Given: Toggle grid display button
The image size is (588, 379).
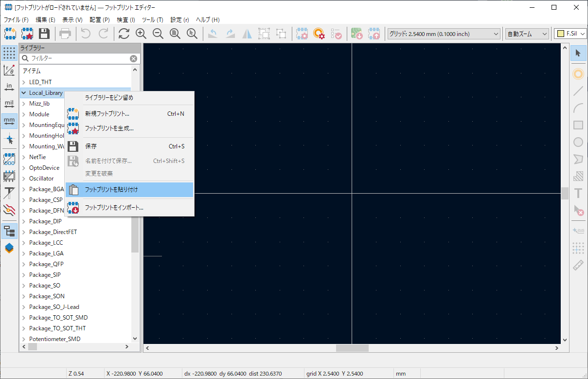Looking at the screenshot, I should [9, 53].
